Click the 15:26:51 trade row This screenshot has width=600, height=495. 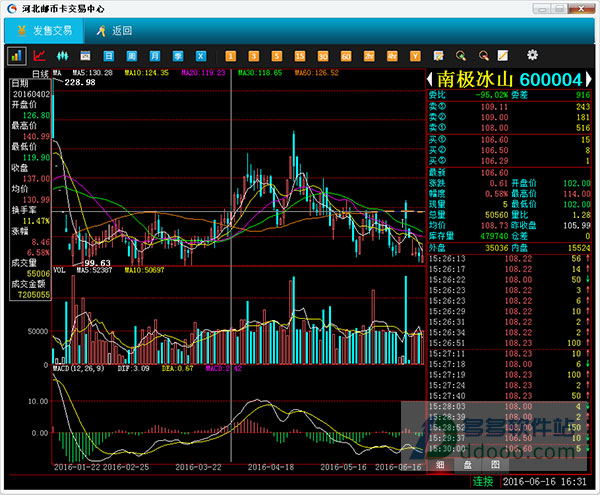tap(509, 343)
